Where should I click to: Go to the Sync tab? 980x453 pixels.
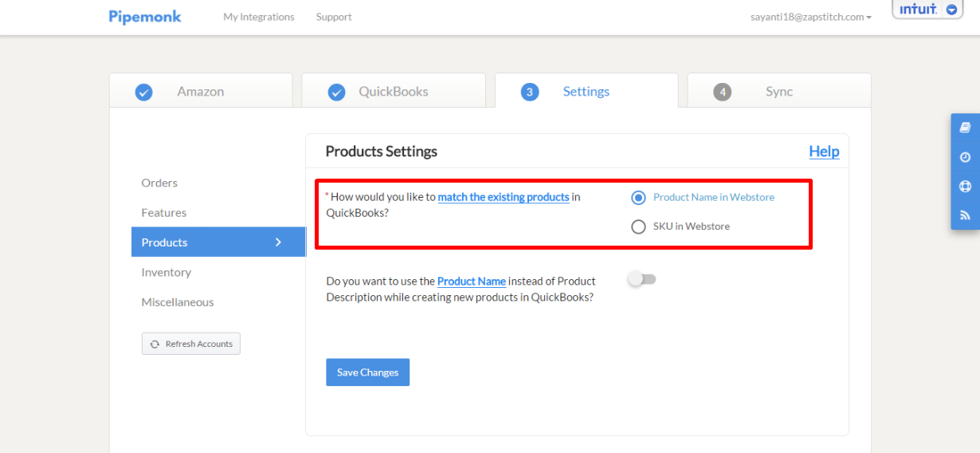tap(779, 90)
